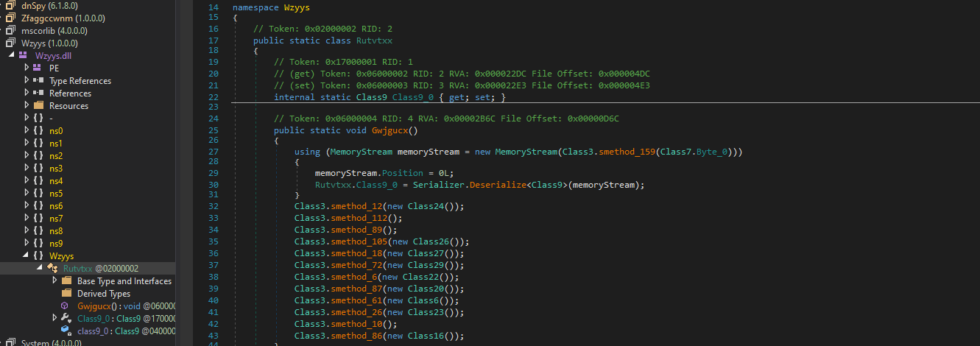Expand the ns7 namespace arrow
Image resolution: width=980 pixels, height=346 pixels.
[x=27, y=218]
